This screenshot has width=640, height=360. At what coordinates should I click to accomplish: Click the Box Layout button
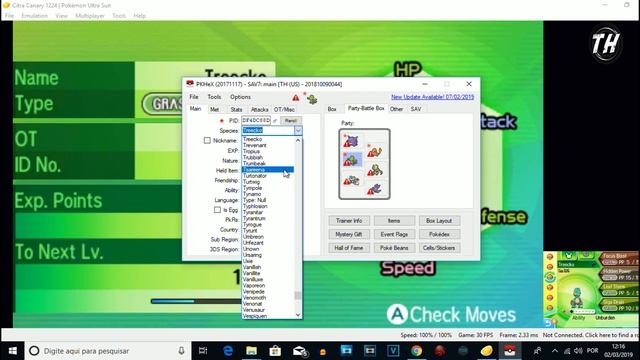coord(439,221)
